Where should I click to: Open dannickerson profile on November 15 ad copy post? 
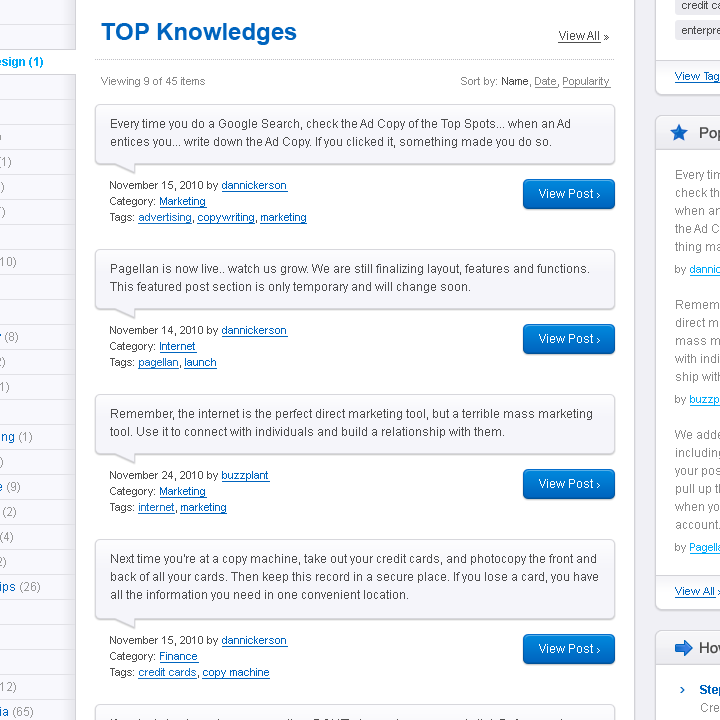254,186
